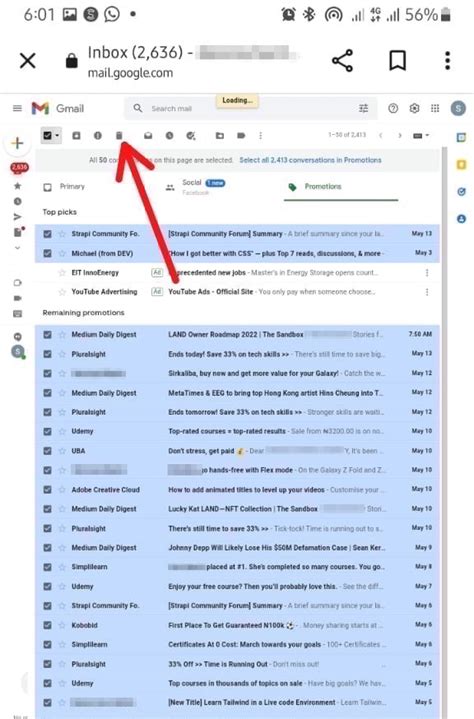Screen dimensions: 474x719
Task: Close the browser tab with X button
Action: point(28,61)
